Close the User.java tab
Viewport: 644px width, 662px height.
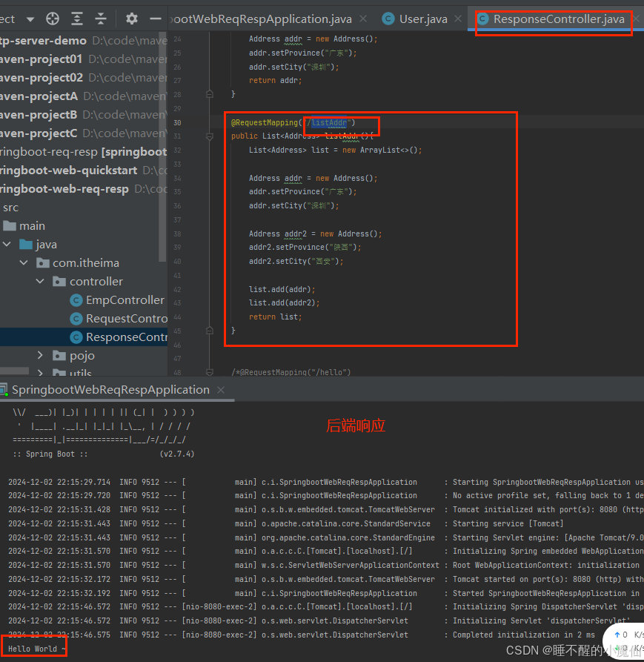458,19
